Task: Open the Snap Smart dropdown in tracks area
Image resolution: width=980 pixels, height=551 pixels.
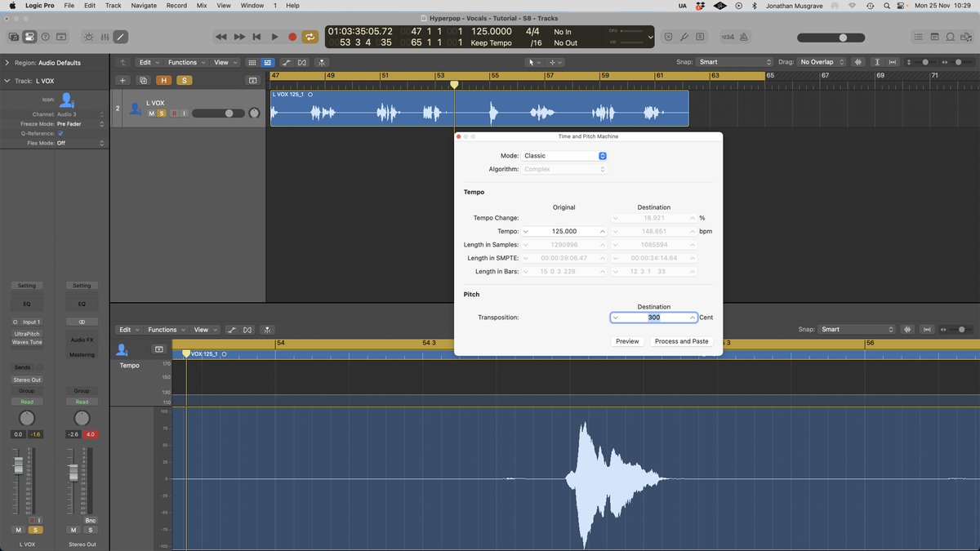Action: coord(735,62)
